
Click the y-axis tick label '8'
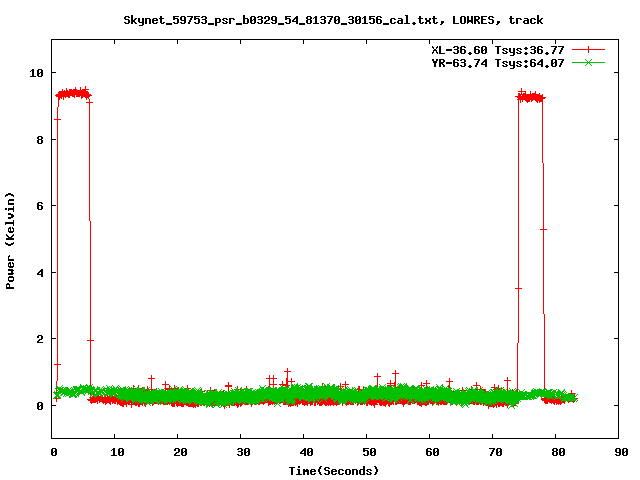(40, 140)
